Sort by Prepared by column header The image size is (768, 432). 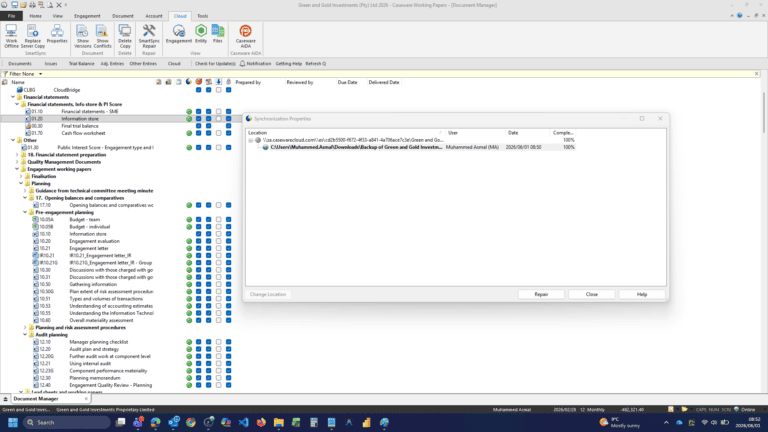248,82
